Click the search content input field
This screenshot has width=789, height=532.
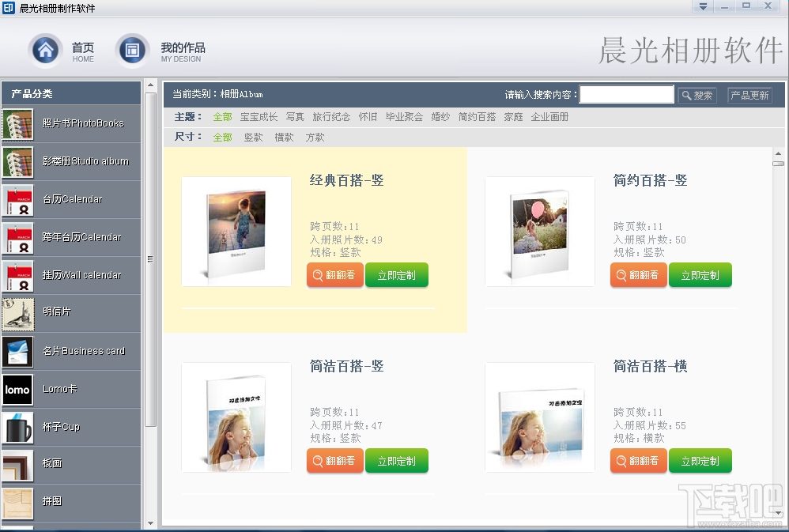click(626, 95)
